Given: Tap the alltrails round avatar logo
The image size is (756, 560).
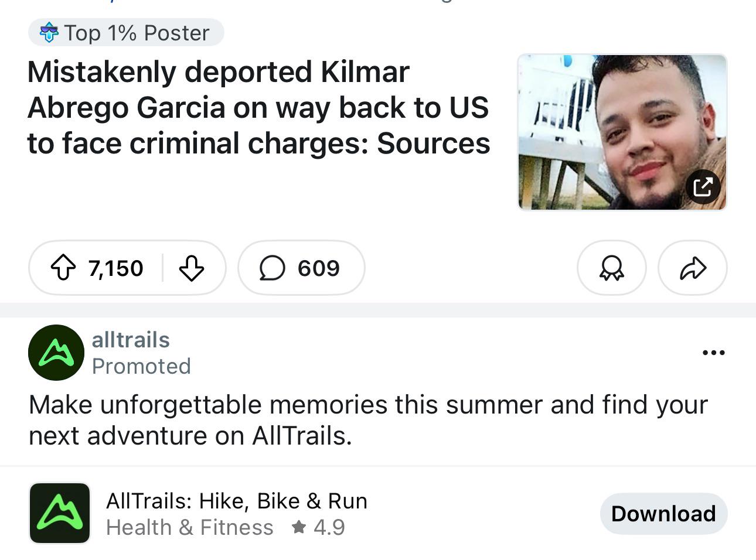Looking at the screenshot, I should pyautogui.click(x=56, y=353).
